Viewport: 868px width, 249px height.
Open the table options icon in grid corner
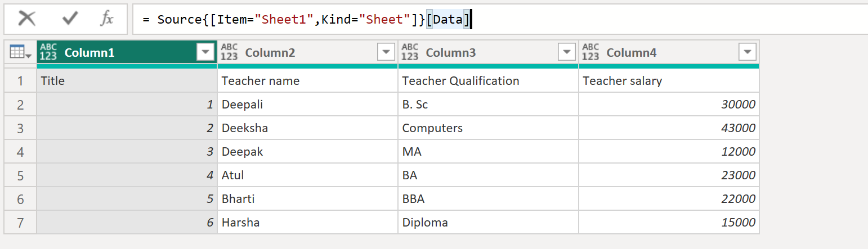pos(20,53)
